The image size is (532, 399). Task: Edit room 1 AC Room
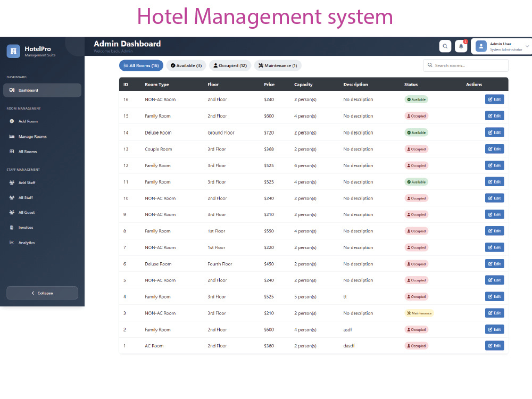494,346
